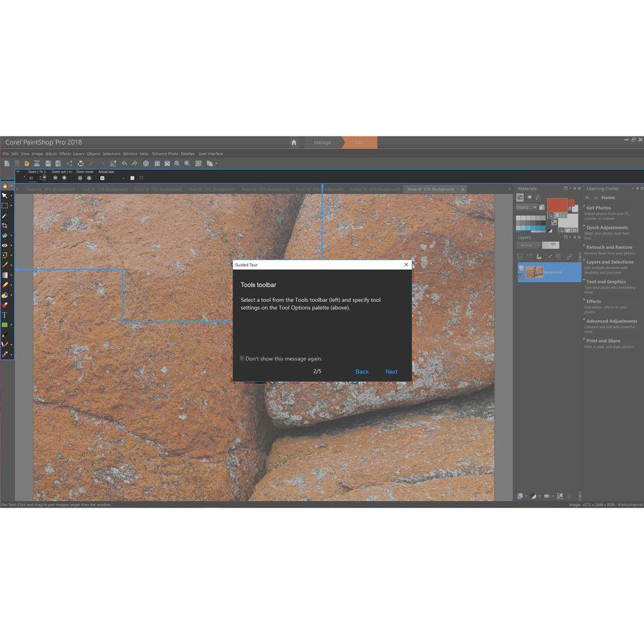Viewport: 644px width, 644px height.
Task: Click Next in the Guided Tour dialog
Action: (392, 372)
